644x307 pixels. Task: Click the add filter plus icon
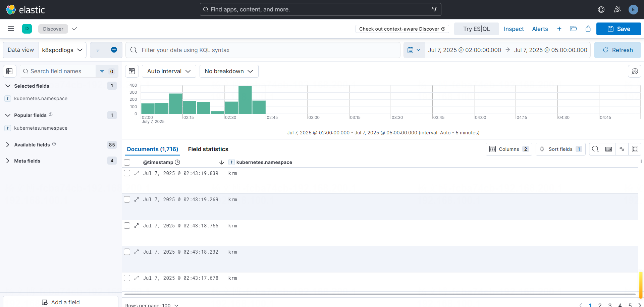(114, 50)
